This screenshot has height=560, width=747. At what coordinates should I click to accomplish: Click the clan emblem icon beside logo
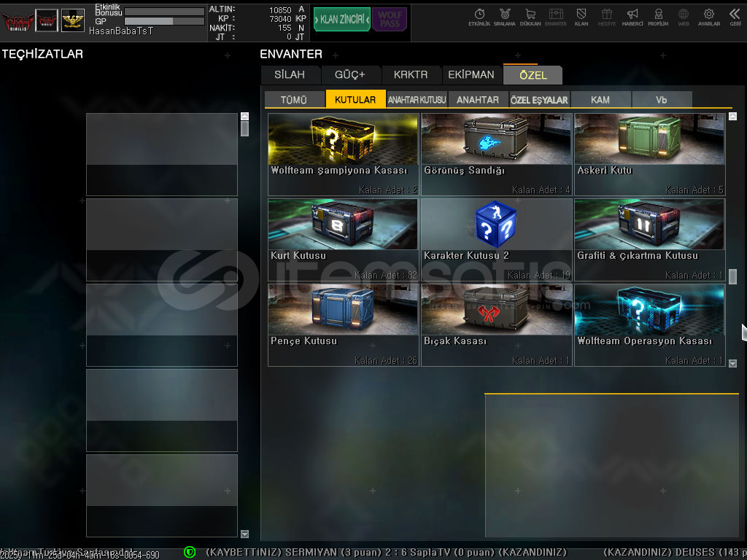(47, 20)
